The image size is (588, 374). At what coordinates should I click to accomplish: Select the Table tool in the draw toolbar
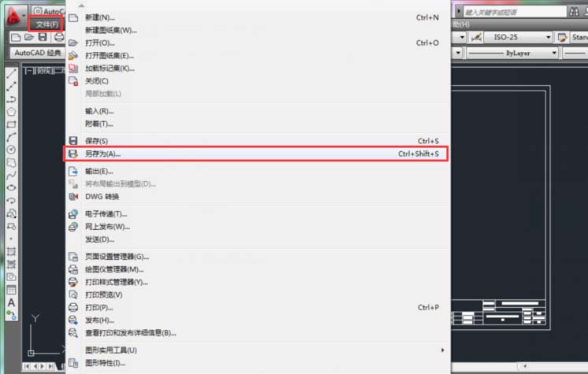pos(11,290)
